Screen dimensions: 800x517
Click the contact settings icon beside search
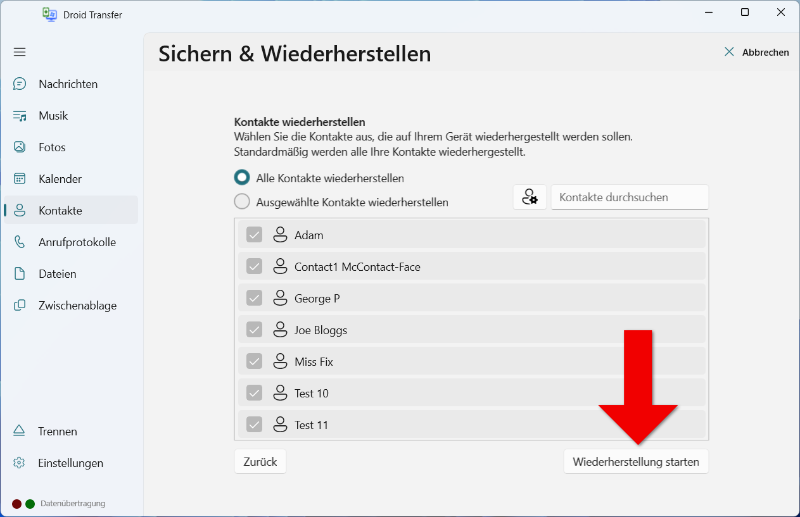tap(530, 198)
